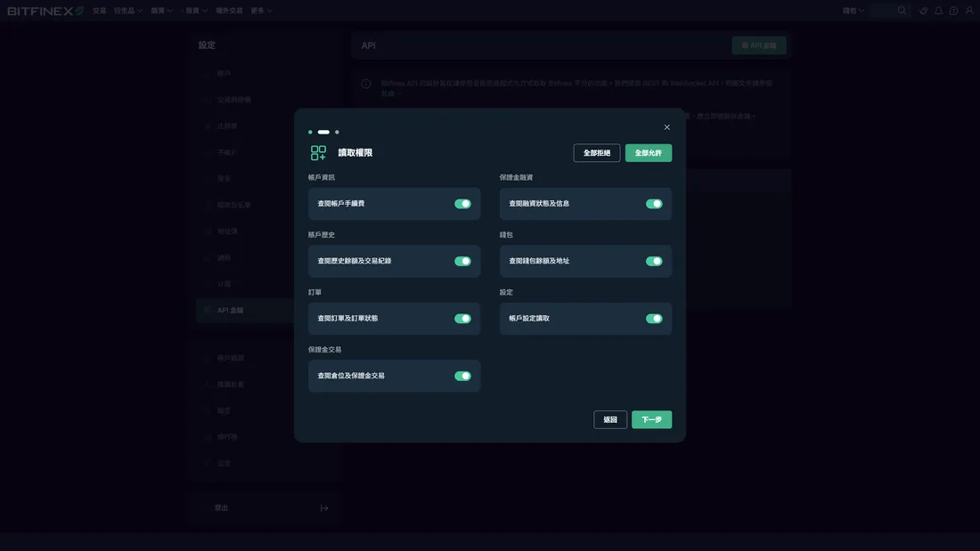Click the create API key button in background
This screenshot has height=551, width=980.
759,45
